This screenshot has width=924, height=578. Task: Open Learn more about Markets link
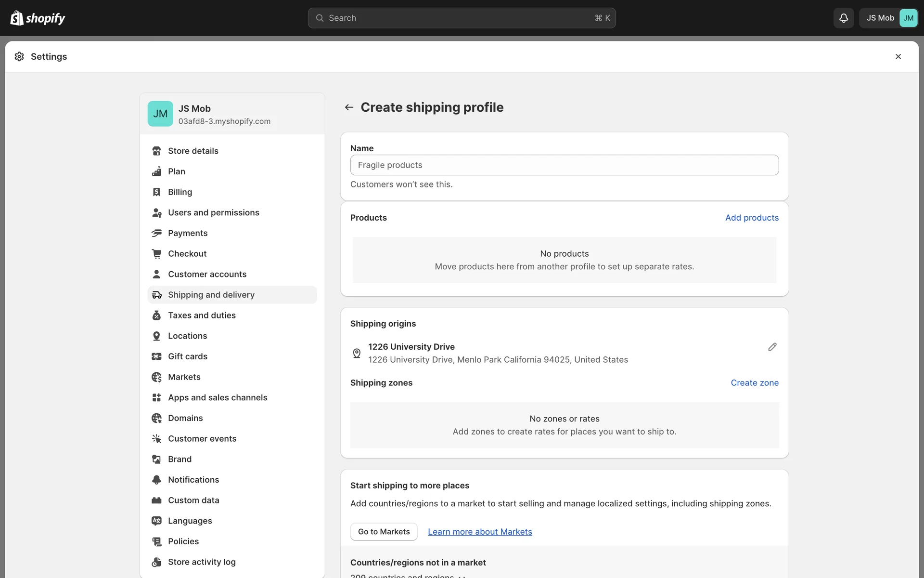[480, 532]
